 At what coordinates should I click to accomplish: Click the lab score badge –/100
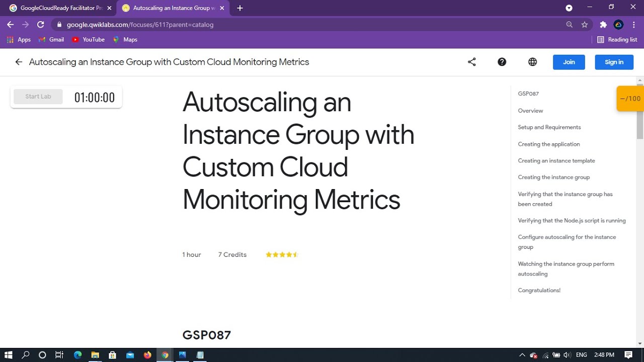click(x=630, y=99)
